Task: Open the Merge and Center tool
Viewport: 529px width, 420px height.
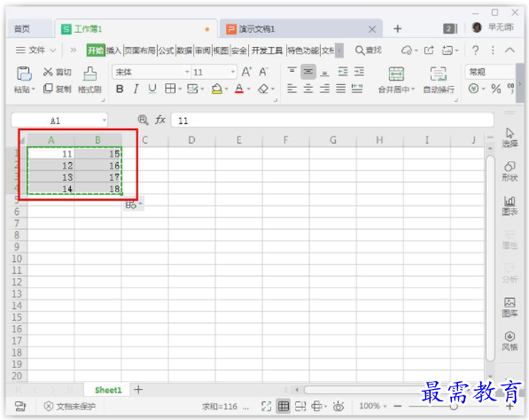Action: click(x=396, y=74)
